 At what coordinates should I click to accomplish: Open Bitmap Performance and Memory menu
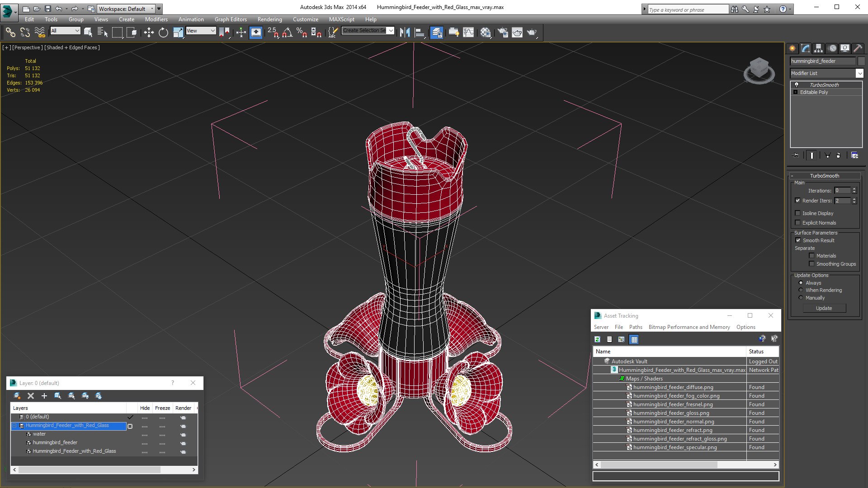[x=689, y=327]
